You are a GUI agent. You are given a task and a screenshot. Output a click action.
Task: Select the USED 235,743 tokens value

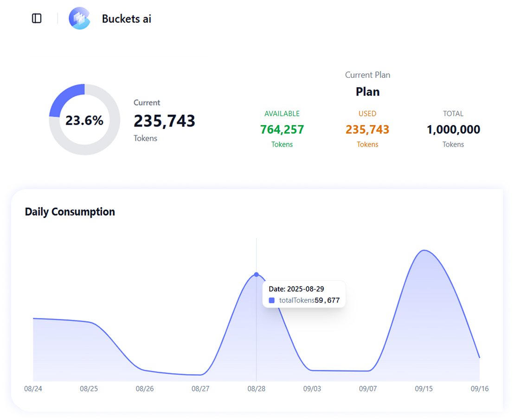(367, 129)
